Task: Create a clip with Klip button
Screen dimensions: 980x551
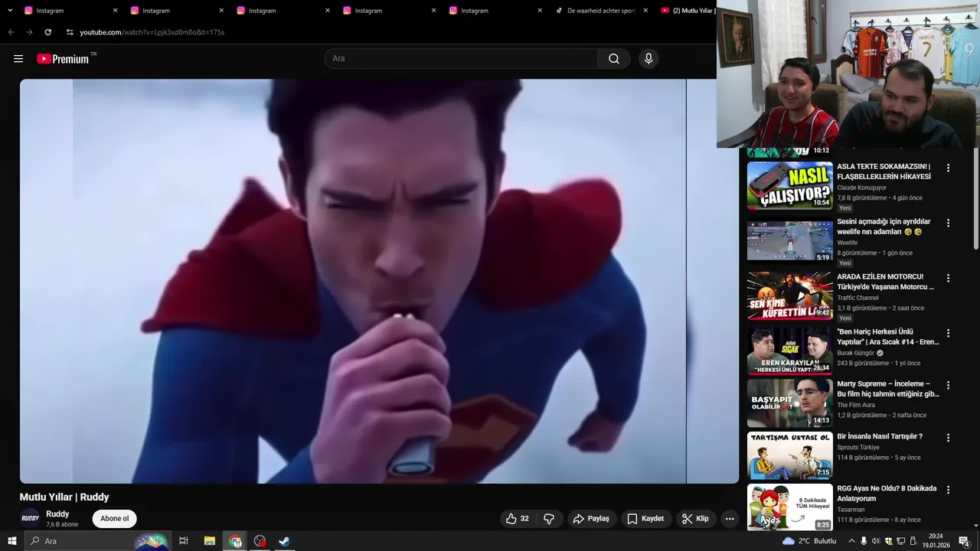Action: (695, 519)
